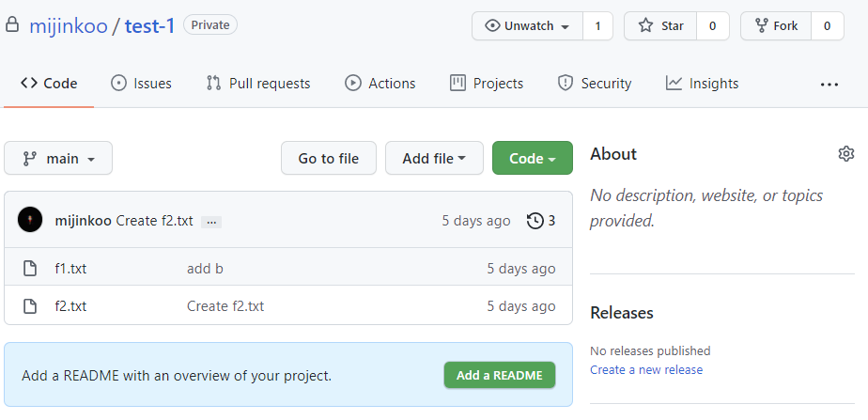The width and height of the screenshot is (868, 420).
Task: Switch to the Actions tab
Action: point(380,84)
